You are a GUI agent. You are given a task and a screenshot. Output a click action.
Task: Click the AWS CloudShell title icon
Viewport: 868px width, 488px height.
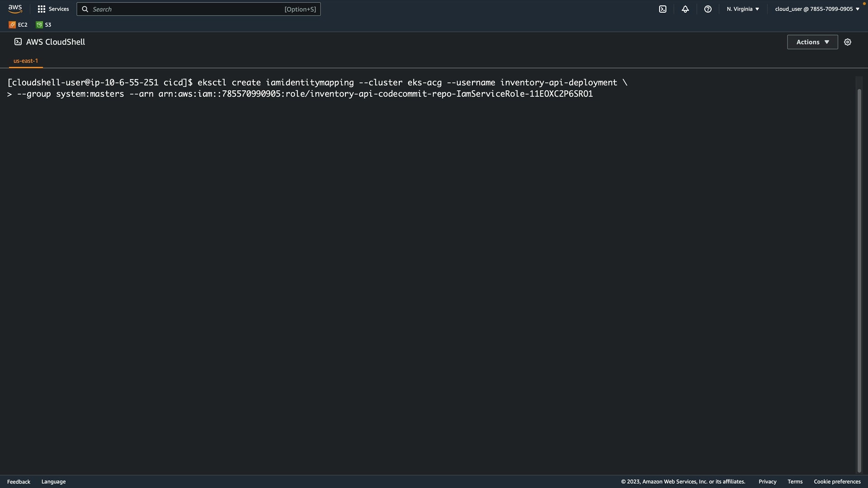[x=18, y=42]
